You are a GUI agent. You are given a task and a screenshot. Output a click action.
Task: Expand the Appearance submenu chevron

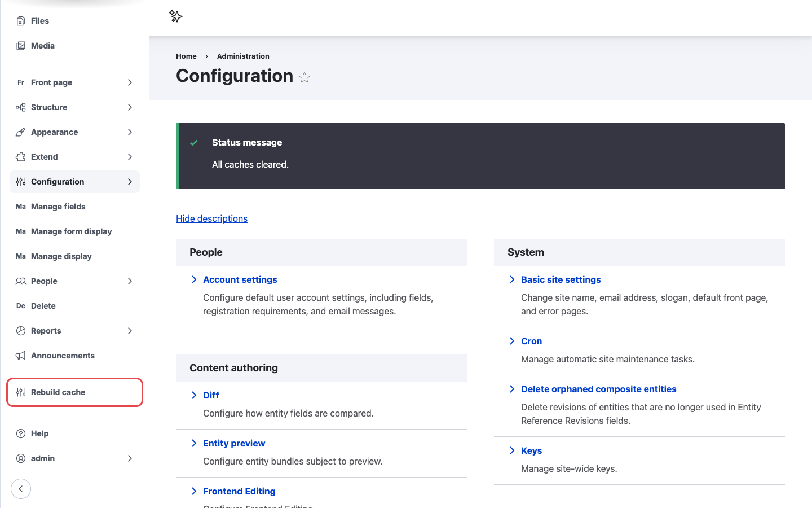[x=130, y=132]
